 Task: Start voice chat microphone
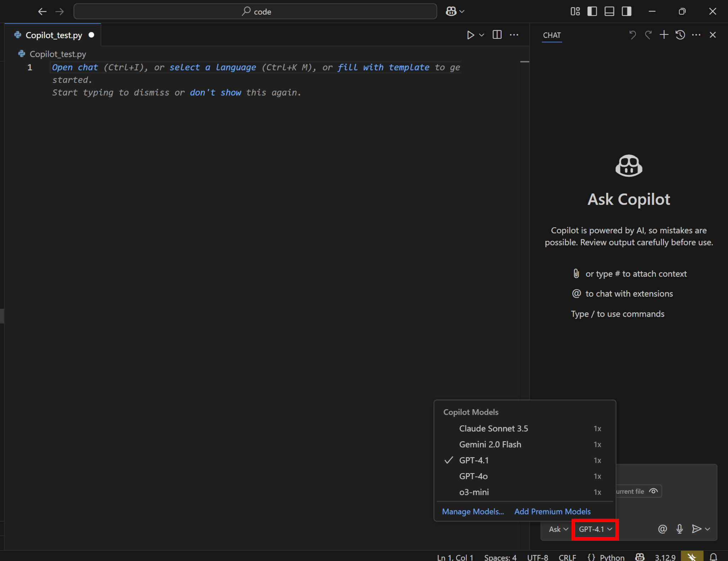coord(680,529)
